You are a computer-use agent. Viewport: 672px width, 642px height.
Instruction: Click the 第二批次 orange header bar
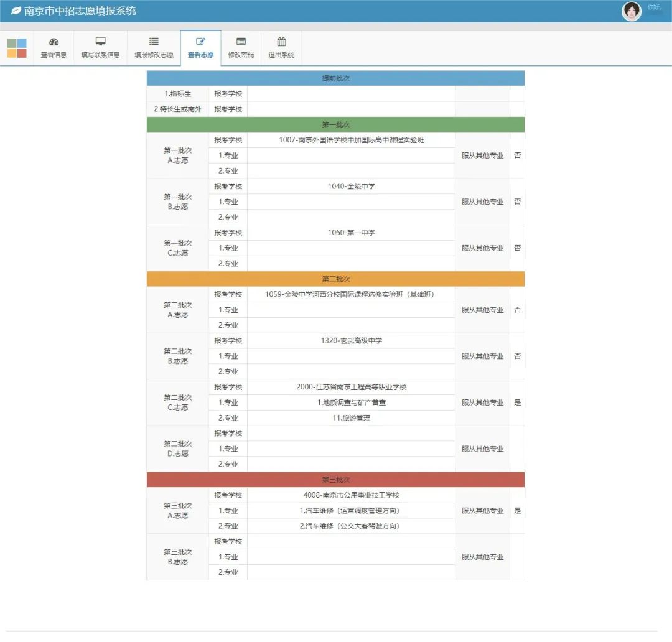coord(335,279)
